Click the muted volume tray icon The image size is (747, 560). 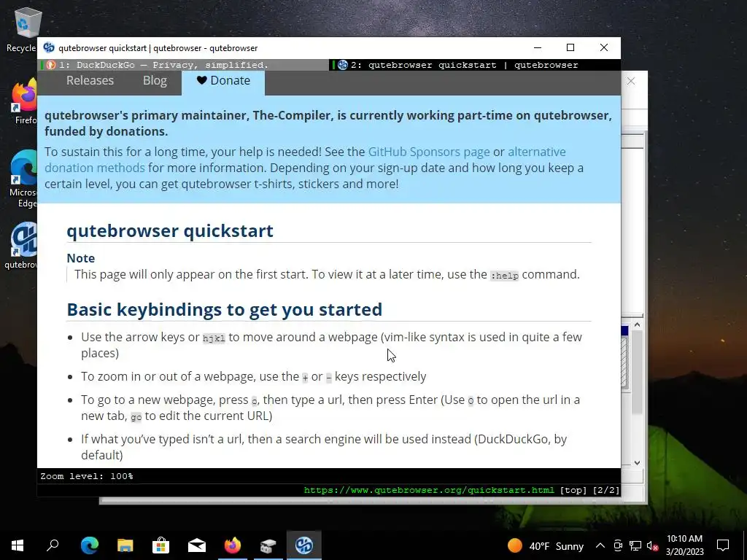[x=652, y=545]
